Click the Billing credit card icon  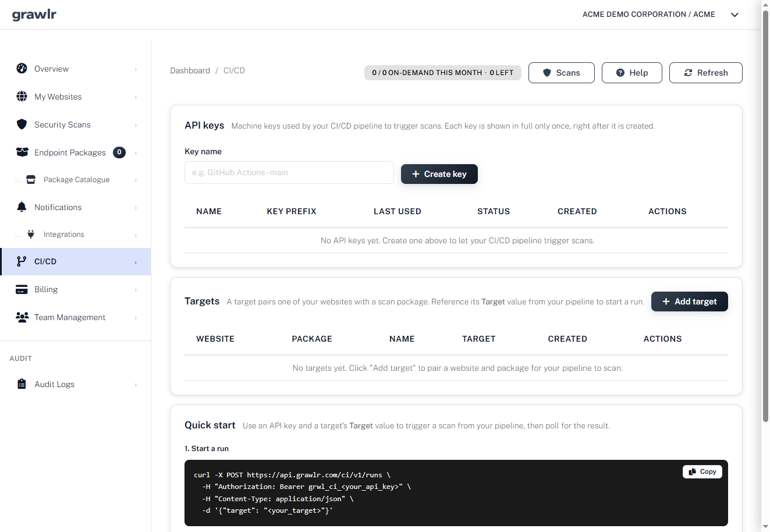tap(22, 289)
